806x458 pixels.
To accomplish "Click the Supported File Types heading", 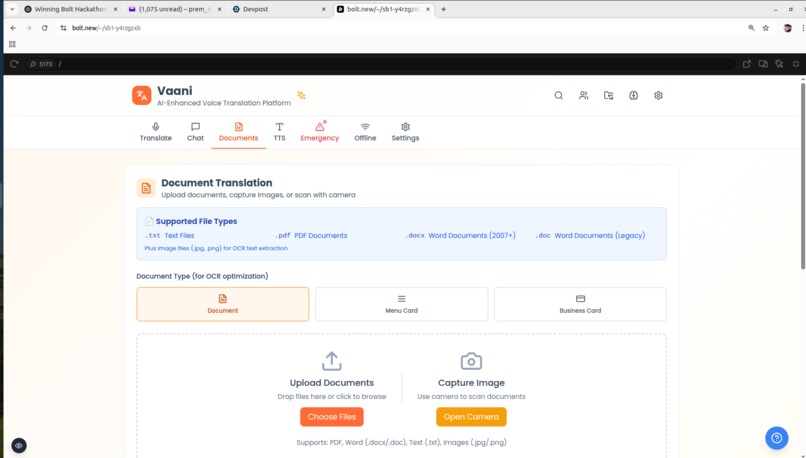I will tap(196, 221).
